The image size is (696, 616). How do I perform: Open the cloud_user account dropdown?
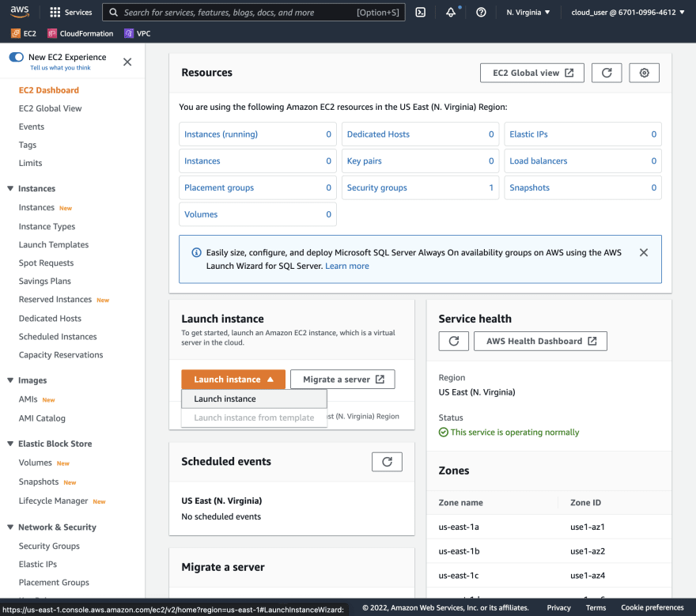click(628, 13)
